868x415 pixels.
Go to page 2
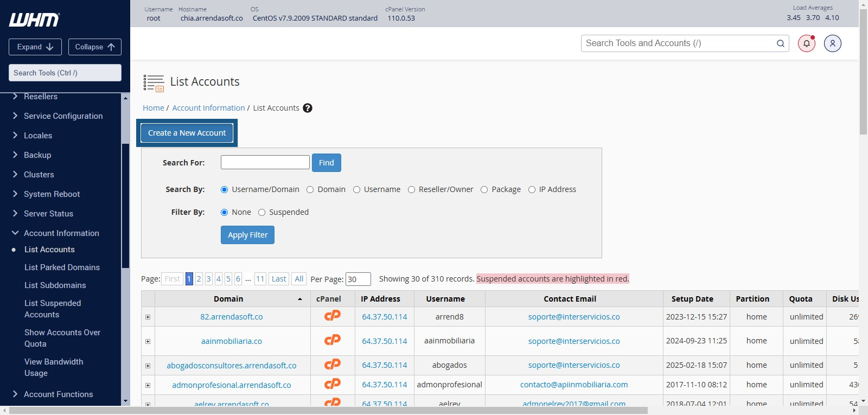[199, 279]
